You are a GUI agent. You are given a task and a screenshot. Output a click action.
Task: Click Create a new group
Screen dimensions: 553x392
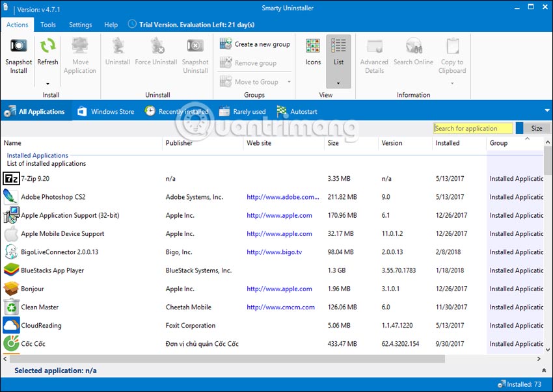[x=259, y=44]
